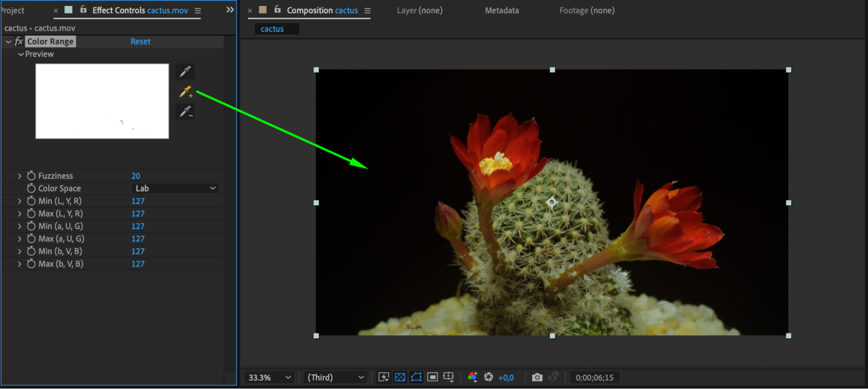Open the 33.3% magnification dropdown
The width and height of the screenshot is (868, 389).
pos(269,377)
